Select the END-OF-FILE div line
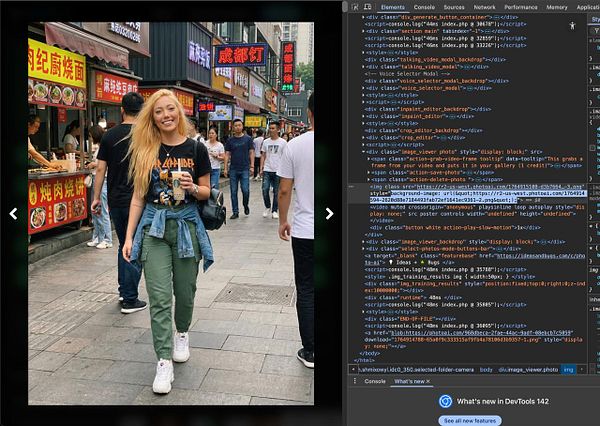 tap(410, 319)
